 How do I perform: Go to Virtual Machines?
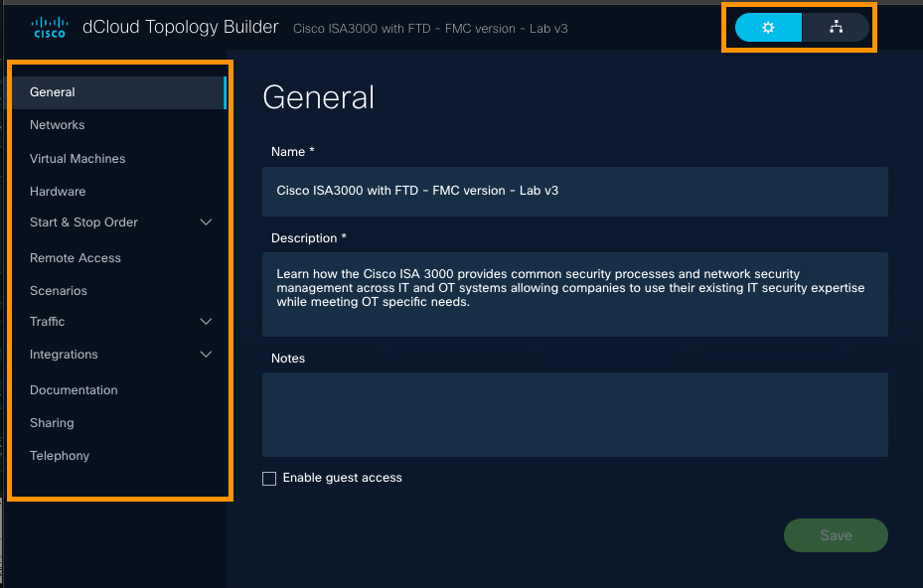click(77, 158)
